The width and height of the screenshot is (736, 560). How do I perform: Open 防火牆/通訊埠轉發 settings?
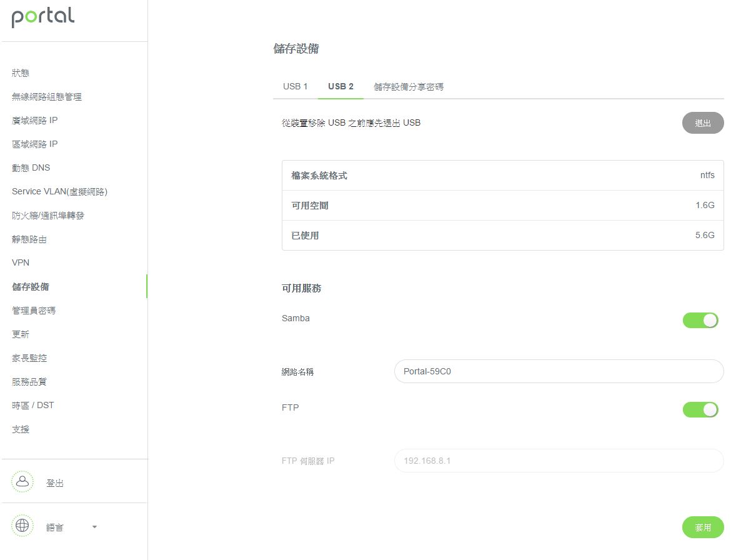(x=48, y=216)
